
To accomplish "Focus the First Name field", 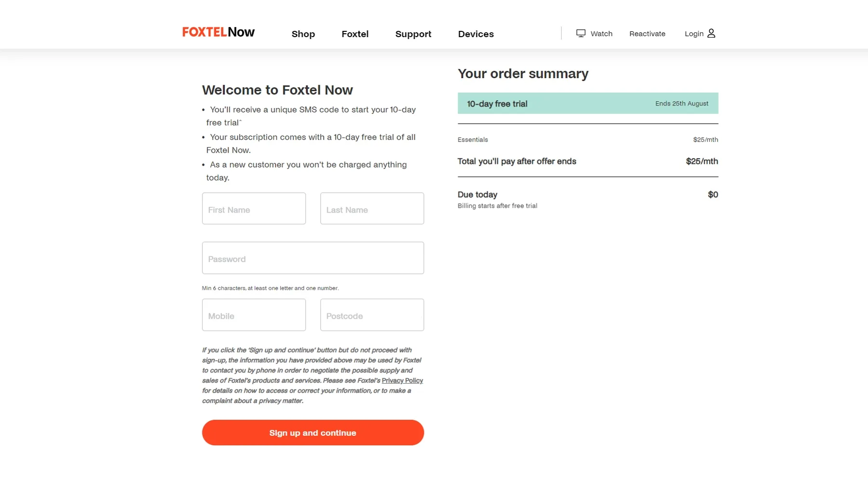I will [254, 209].
